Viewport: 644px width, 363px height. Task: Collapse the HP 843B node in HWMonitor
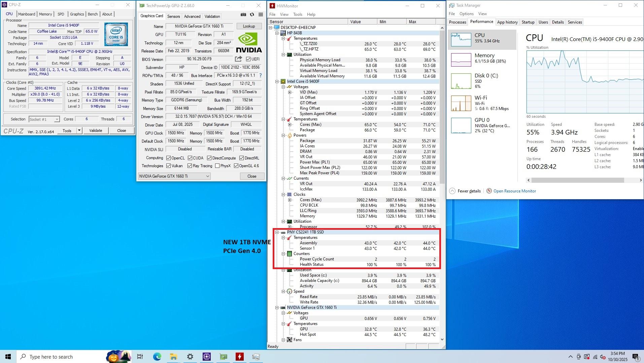point(277,33)
